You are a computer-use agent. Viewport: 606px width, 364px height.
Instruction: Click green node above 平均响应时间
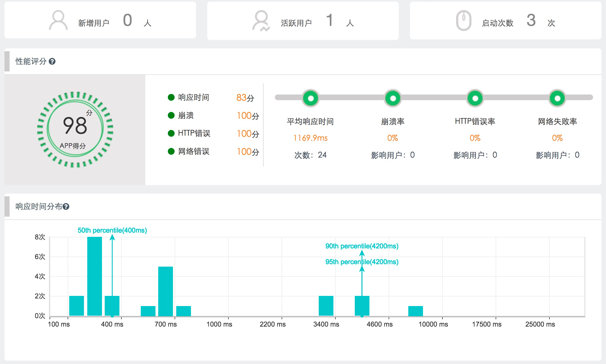point(311,98)
